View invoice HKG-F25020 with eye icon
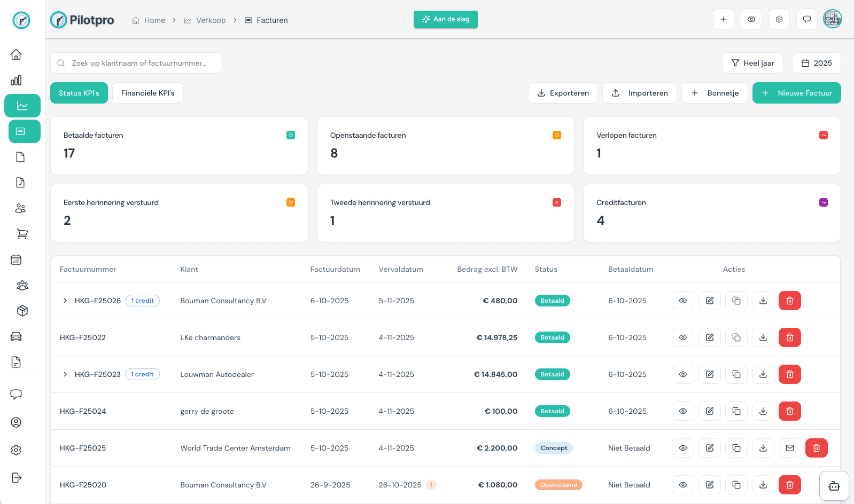This screenshot has width=854, height=504. (682, 485)
